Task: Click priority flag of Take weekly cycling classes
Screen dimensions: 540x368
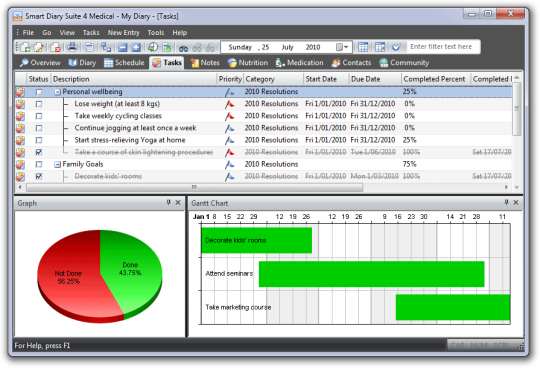Action: click(229, 116)
